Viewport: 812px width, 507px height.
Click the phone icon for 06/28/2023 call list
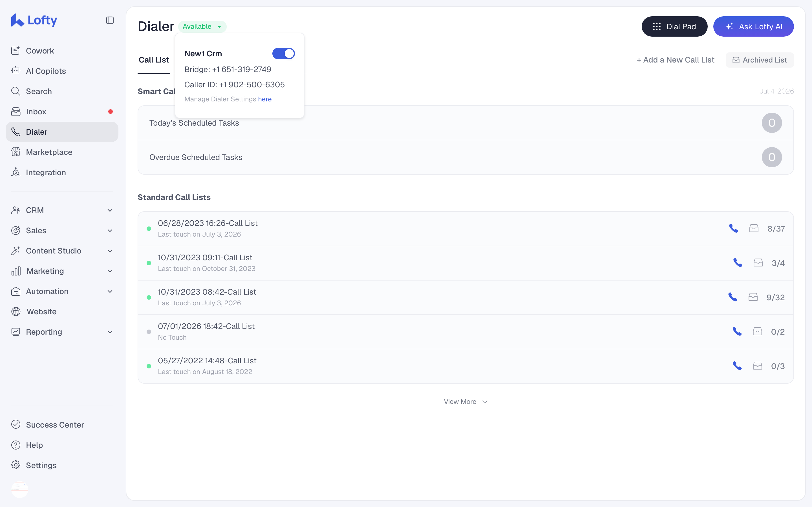(x=734, y=228)
